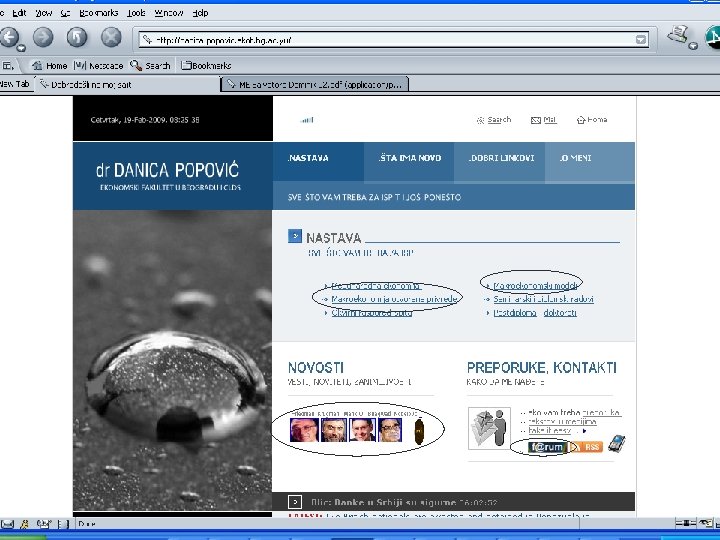Open AIM buddy icon in status bar
The width and height of the screenshot is (720, 540).
pos(25,524)
